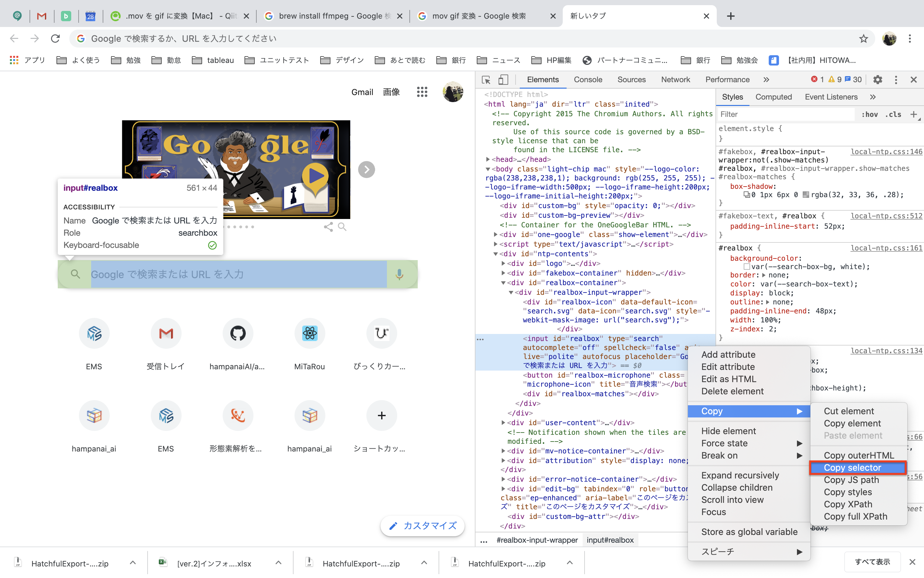Screen dimensions: 924x578
Task: Click the doodle search magnifier icon
Action: tap(343, 227)
